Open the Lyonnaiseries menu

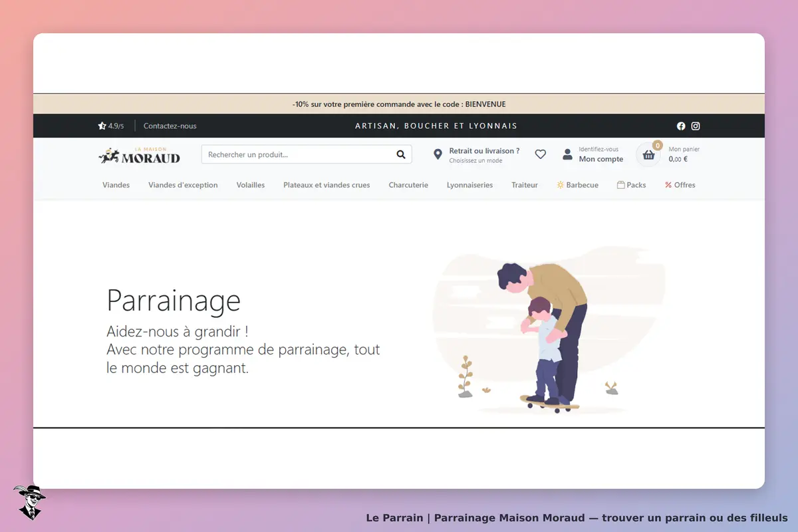470,185
